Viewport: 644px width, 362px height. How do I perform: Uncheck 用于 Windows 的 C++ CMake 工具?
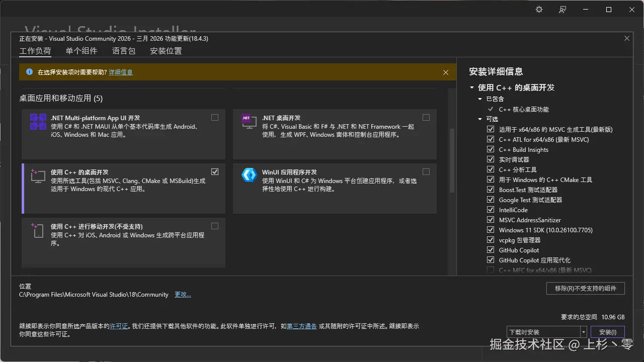click(491, 179)
